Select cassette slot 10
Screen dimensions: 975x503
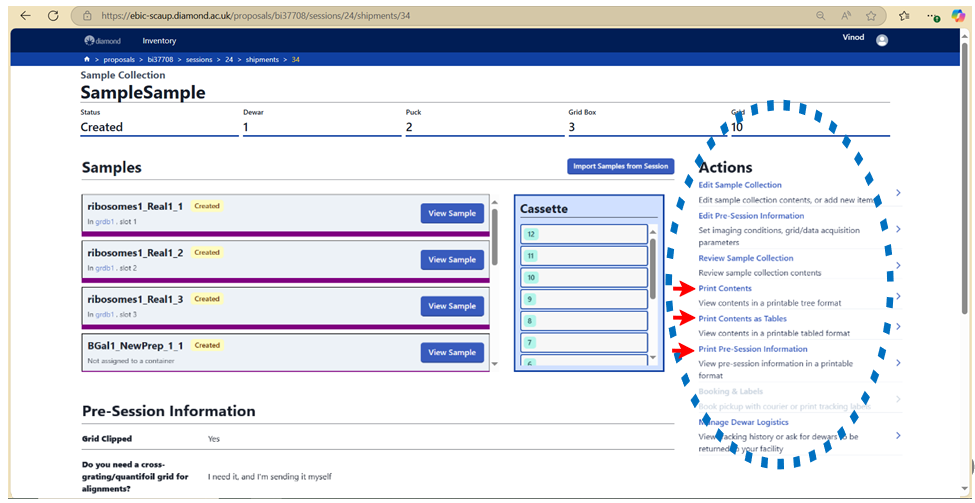click(x=584, y=277)
